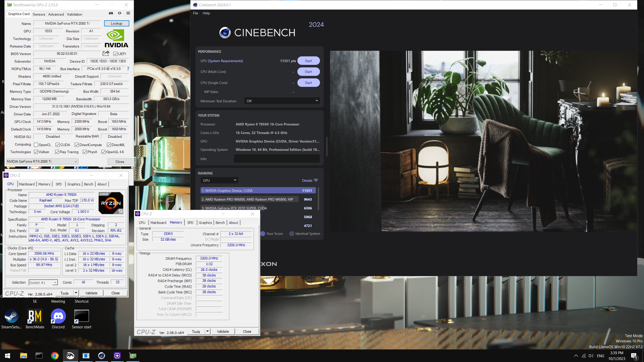
Task: Click the NVIDIA logo in GPU-Z
Action: [x=116, y=38]
